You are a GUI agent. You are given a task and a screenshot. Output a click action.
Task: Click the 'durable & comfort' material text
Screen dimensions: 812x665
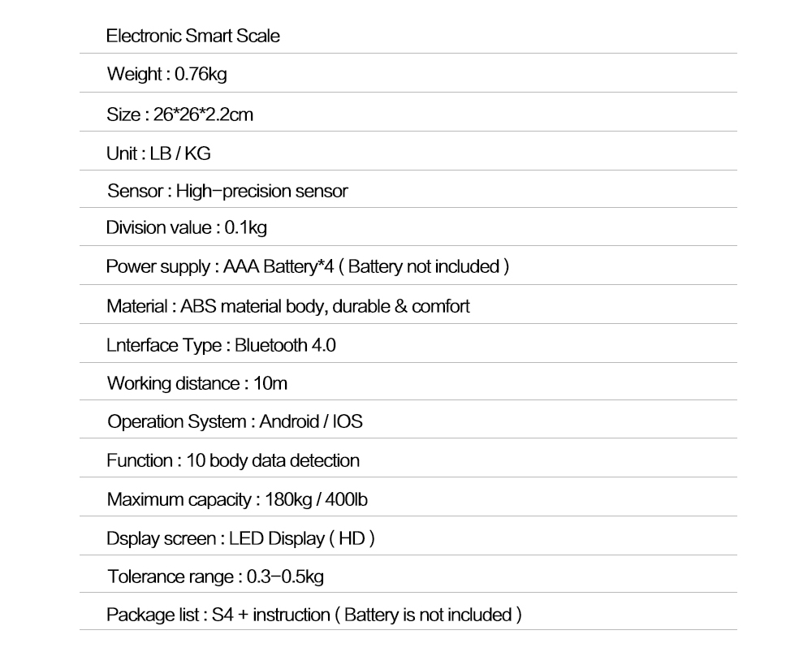tap(401, 306)
